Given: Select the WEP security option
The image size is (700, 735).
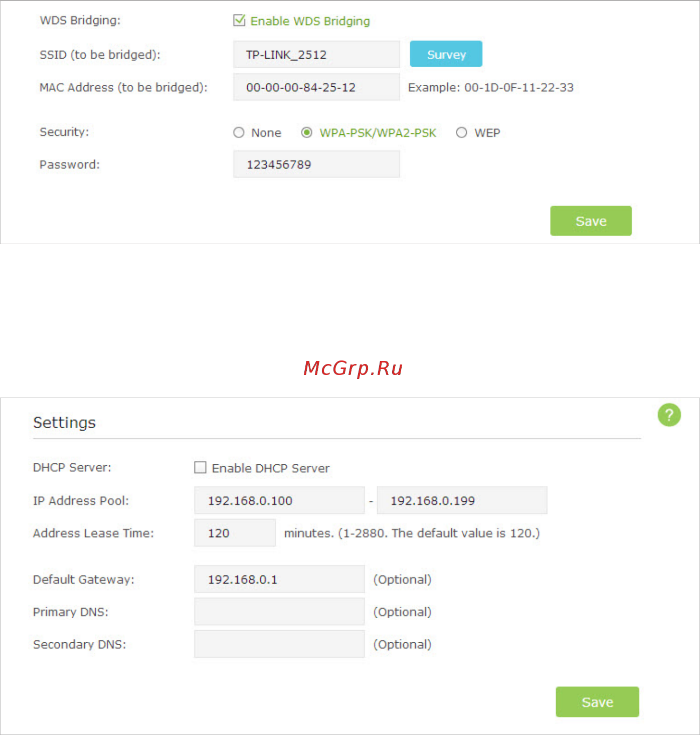Looking at the screenshot, I should [461, 132].
